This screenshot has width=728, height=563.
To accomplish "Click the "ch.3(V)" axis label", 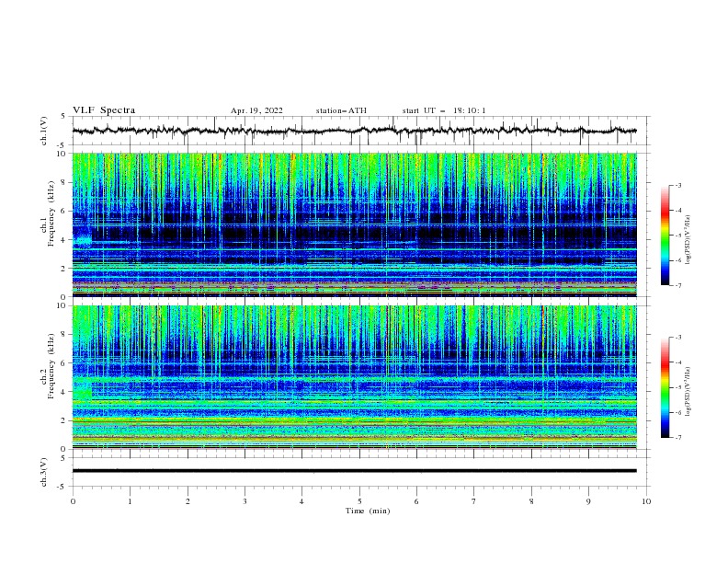I will click(44, 472).
